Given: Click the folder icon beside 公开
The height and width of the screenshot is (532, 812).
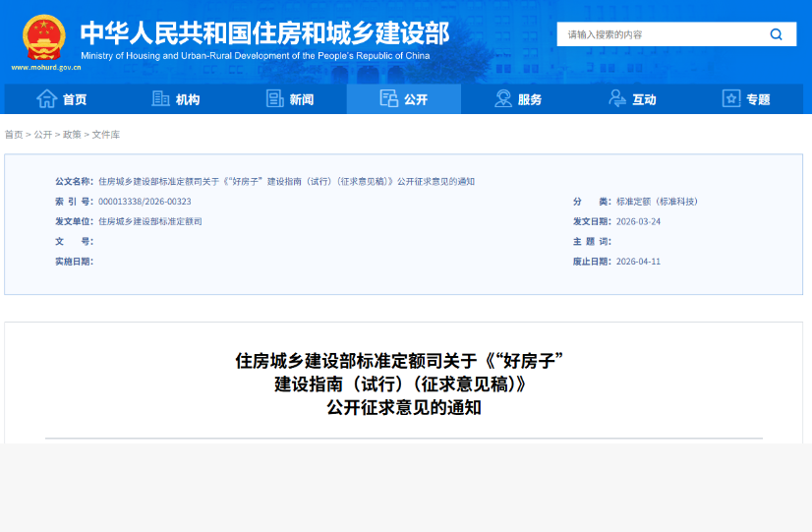Looking at the screenshot, I should coord(388,98).
